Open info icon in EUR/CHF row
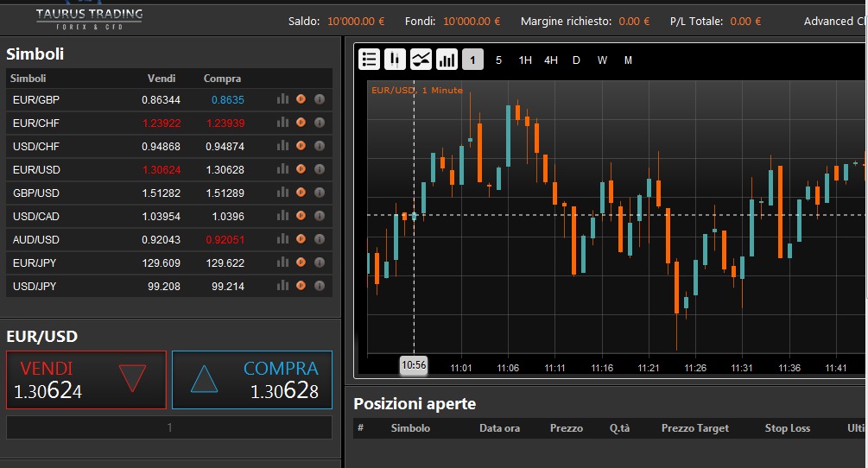 [320, 123]
